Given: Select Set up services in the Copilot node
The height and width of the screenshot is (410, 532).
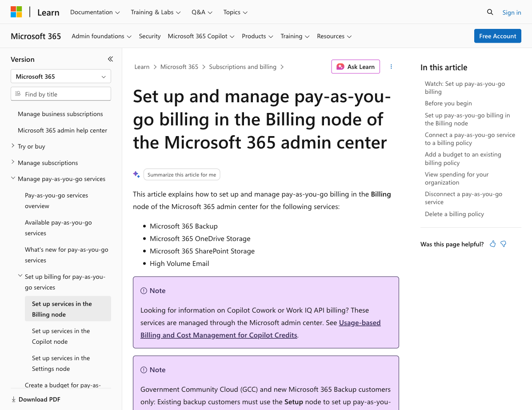Looking at the screenshot, I should 61,336.
